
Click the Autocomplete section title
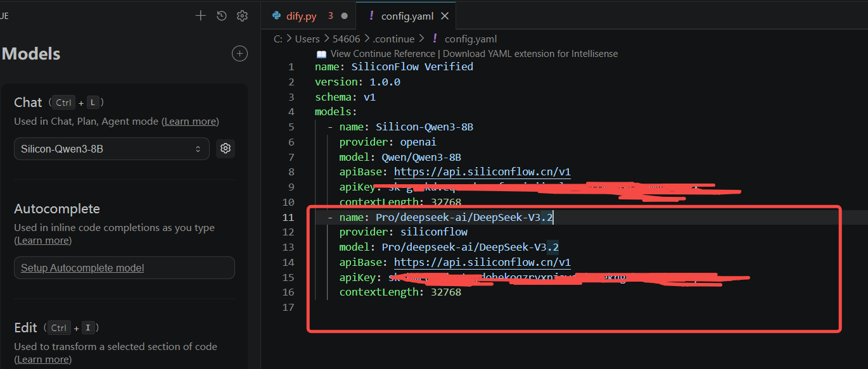[57, 209]
